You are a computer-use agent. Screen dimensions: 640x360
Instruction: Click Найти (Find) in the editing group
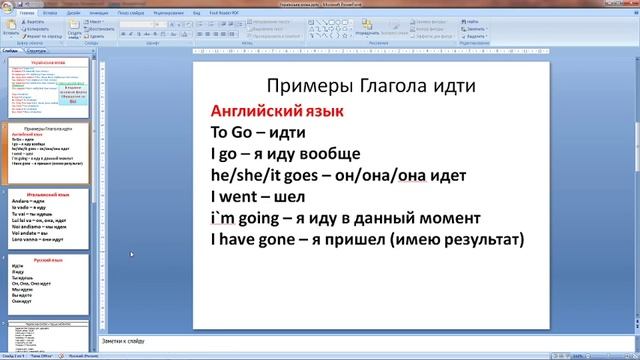point(470,22)
